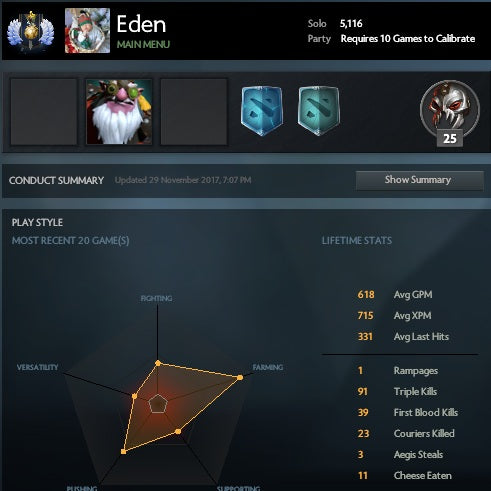Click the Solo MMR value 5,116

point(351,24)
